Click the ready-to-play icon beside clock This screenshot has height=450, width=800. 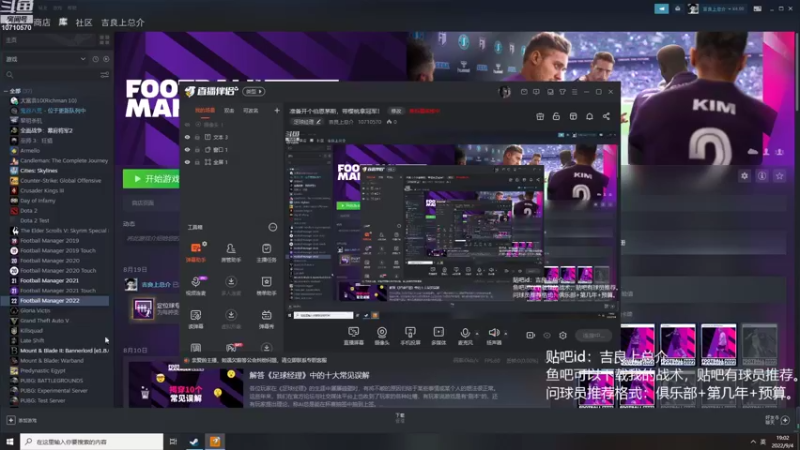click(x=106, y=59)
